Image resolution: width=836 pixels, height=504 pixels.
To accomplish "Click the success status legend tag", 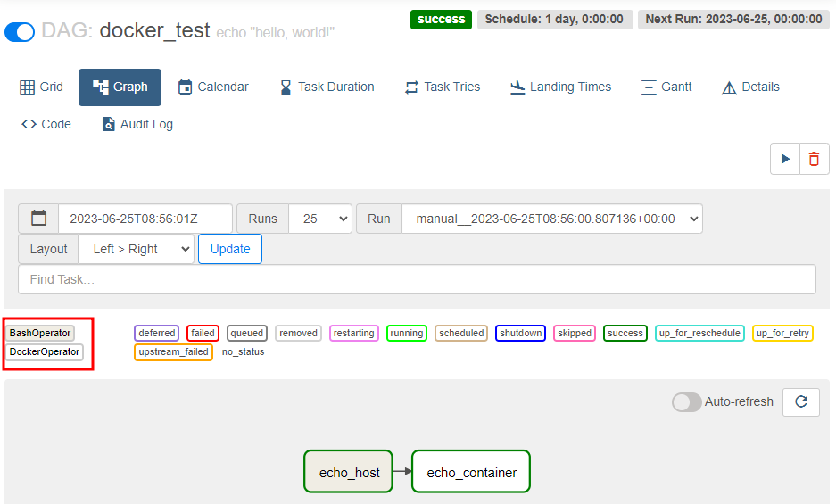I will [625, 333].
